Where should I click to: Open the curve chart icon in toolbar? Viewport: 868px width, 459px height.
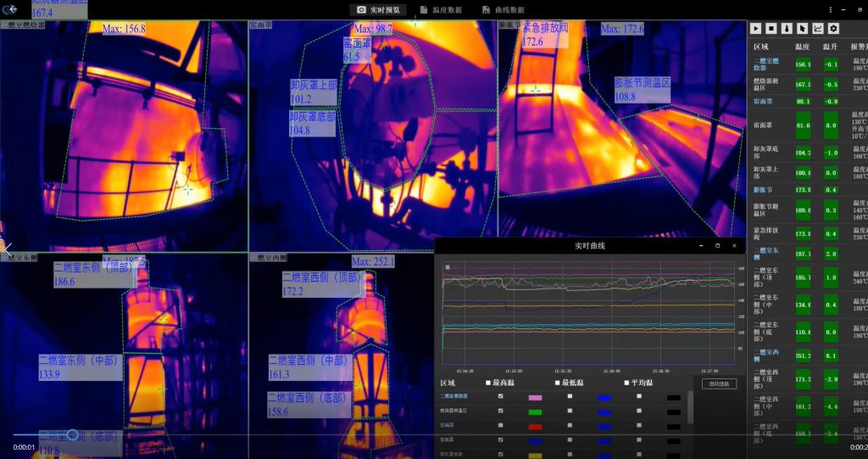pyautogui.click(x=818, y=29)
